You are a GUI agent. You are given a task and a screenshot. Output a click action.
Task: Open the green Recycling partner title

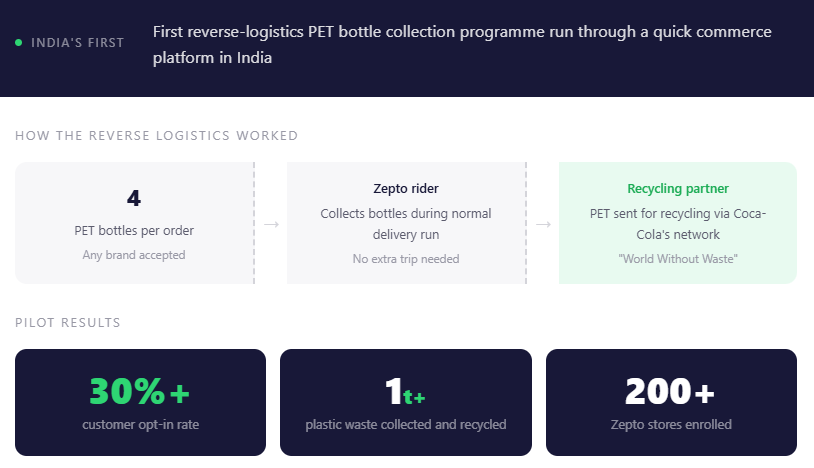point(677,189)
